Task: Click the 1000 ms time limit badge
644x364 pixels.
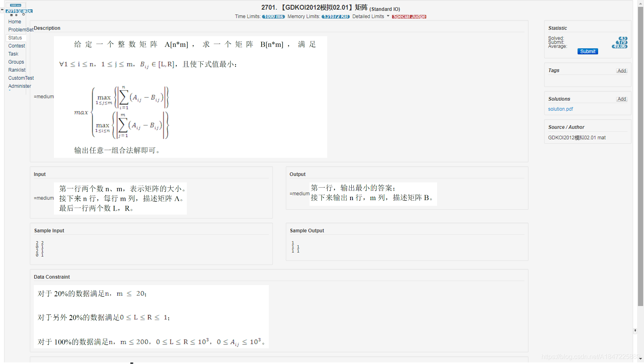Action: click(273, 17)
